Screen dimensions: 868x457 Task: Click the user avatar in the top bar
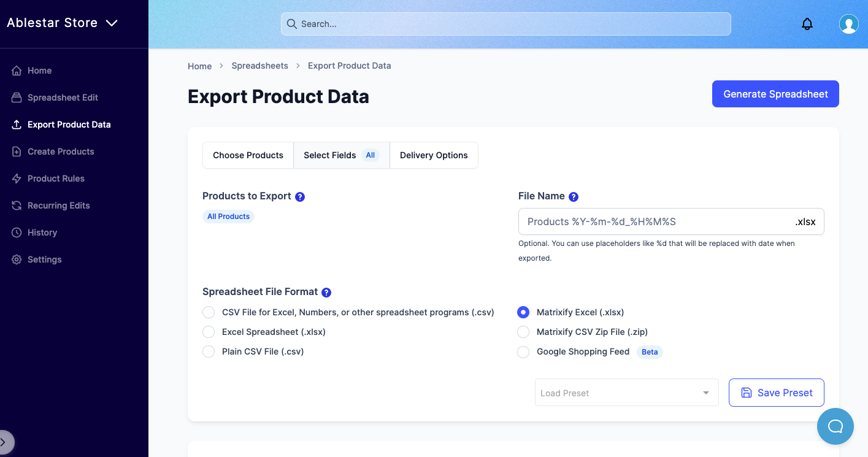(848, 24)
